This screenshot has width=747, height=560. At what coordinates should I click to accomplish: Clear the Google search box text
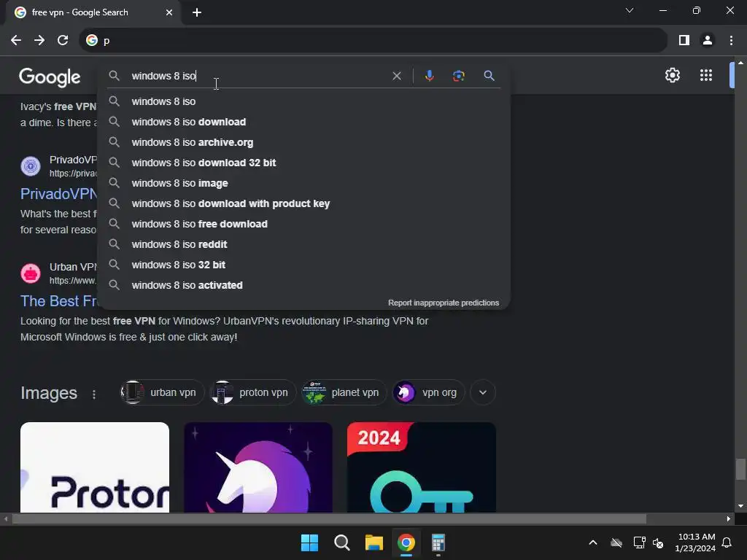coord(396,76)
